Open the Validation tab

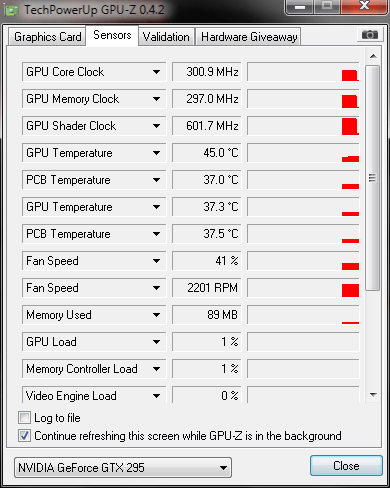(x=166, y=37)
